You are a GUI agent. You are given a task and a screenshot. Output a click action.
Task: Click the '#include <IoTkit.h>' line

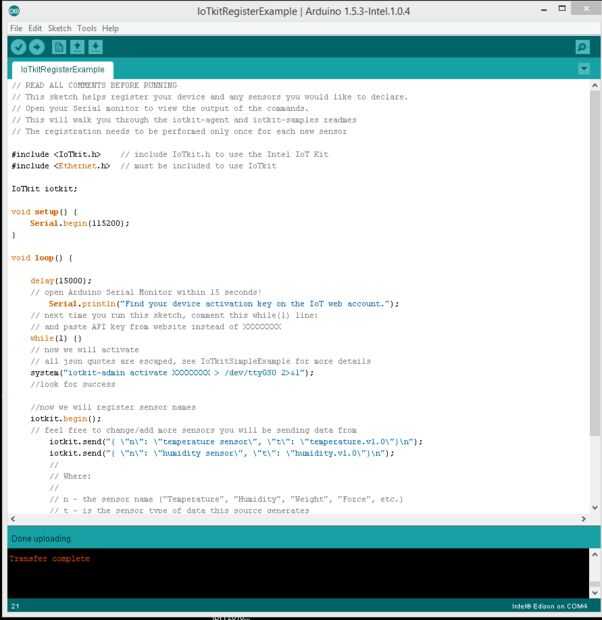tap(170, 154)
